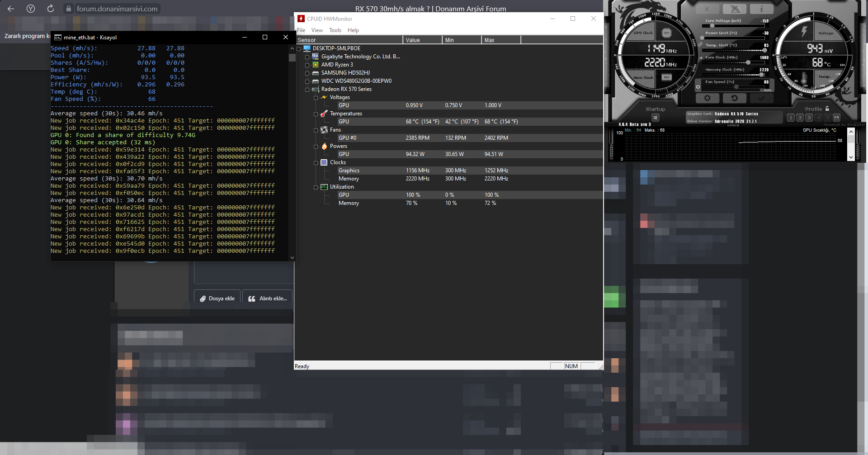The image size is (868, 455).
Task: Click the fan speed settings small gear icon
Action: pos(698,86)
